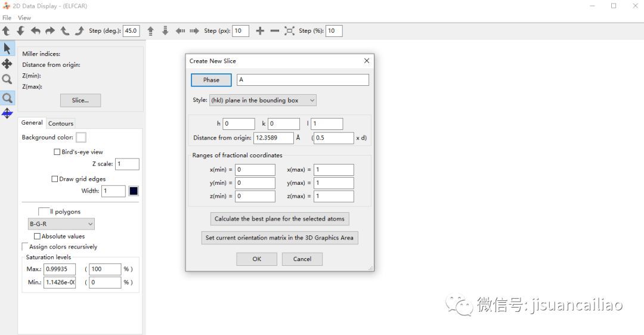Enable Bird's-eye view checkbox
Viewport: 644px width, 335px height.
click(57, 152)
